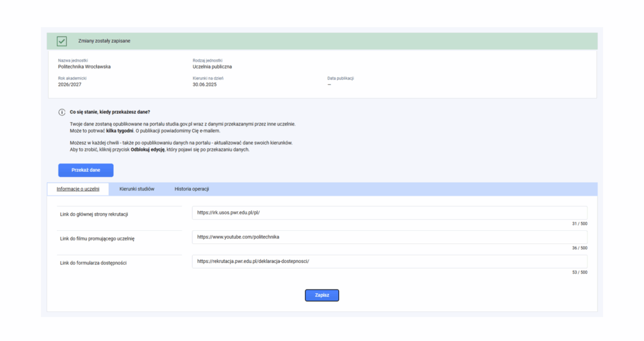Click the green success checkmark icon
The height and width of the screenshot is (341, 644).
tap(62, 41)
